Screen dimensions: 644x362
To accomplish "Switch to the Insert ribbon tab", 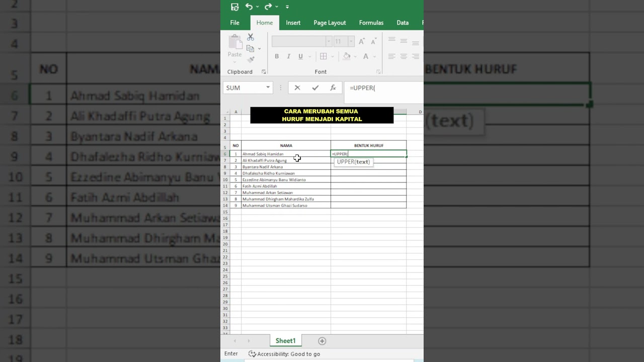I will pyautogui.click(x=293, y=23).
